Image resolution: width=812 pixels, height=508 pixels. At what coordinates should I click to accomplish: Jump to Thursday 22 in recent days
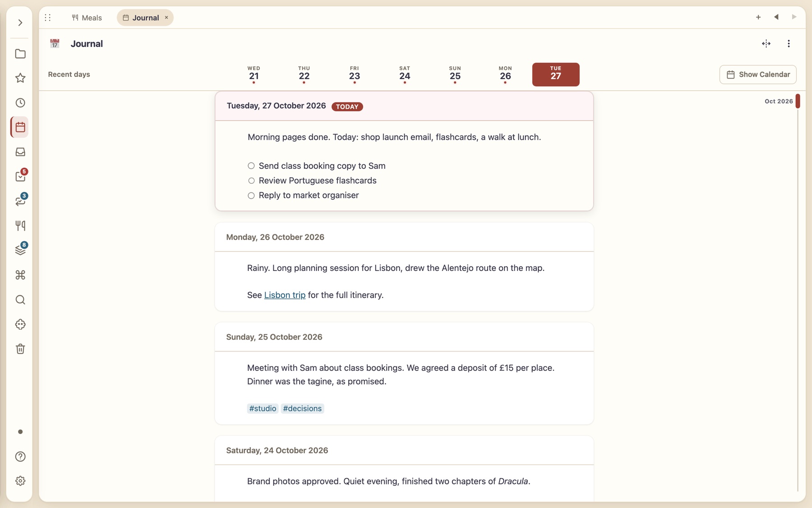click(304, 75)
